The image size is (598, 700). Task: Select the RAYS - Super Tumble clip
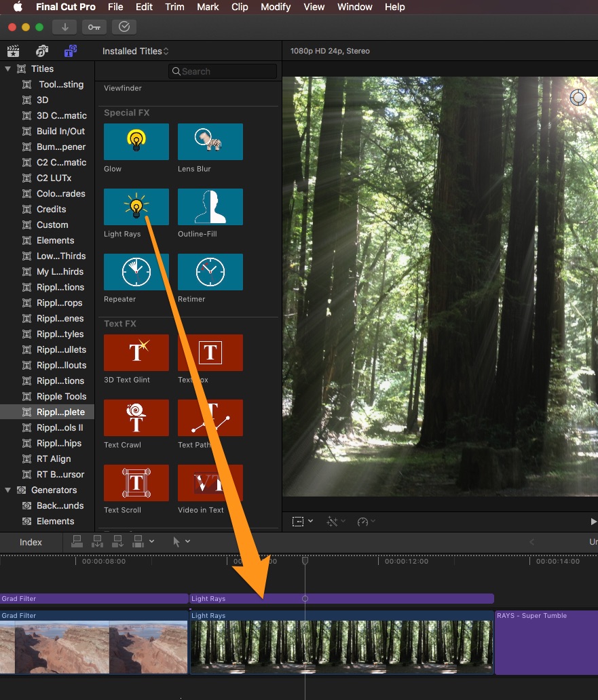click(x=546, y=642)
